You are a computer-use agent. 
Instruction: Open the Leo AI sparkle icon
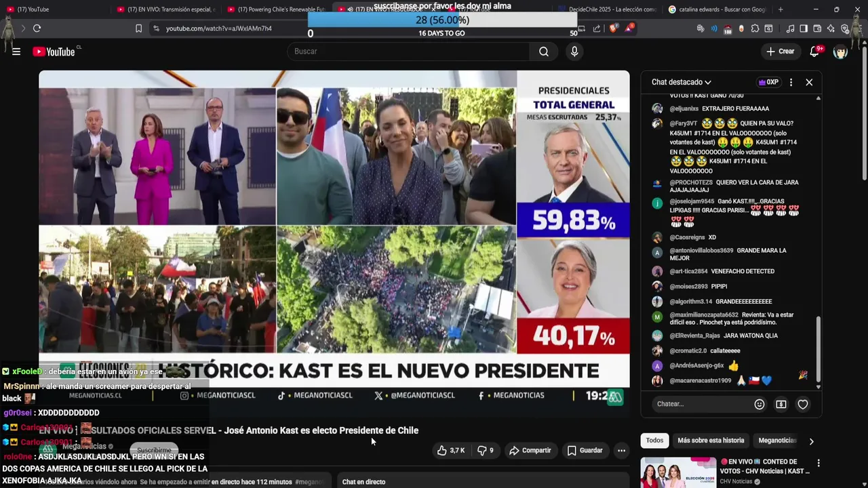click(831, 28)
